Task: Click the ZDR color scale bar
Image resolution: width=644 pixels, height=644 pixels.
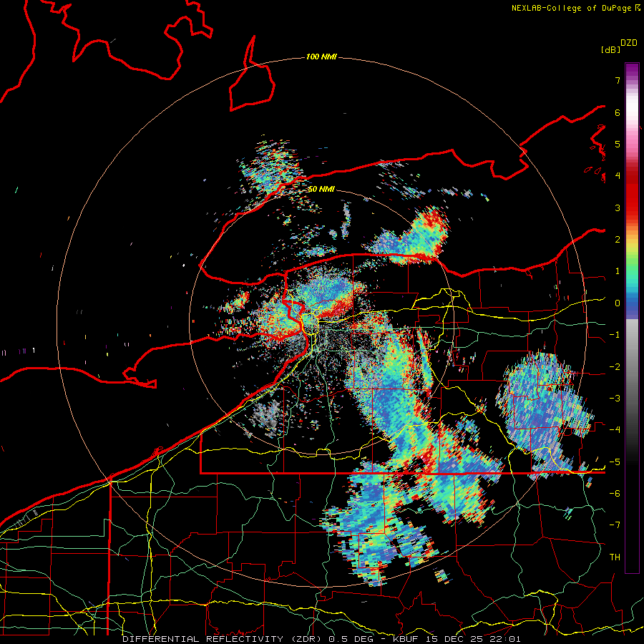Action: click(x=632, y=318)
